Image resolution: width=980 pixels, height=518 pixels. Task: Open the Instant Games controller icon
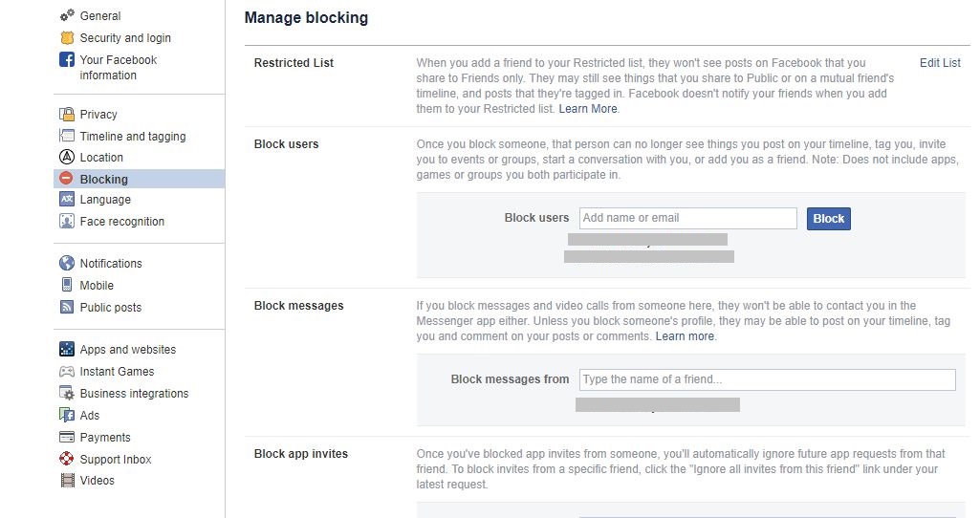[67, 371]
